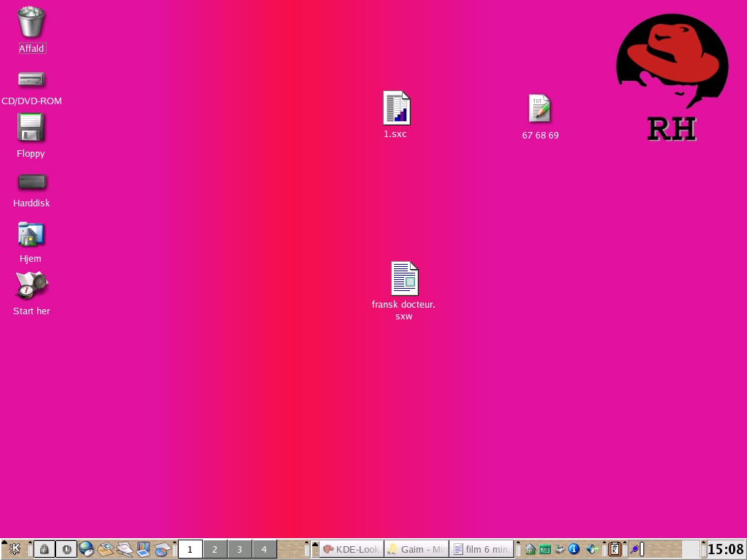Screen dimensions: 747x560
Task: Select the Harddisk desktop icon
Action: tap(32, 182)
